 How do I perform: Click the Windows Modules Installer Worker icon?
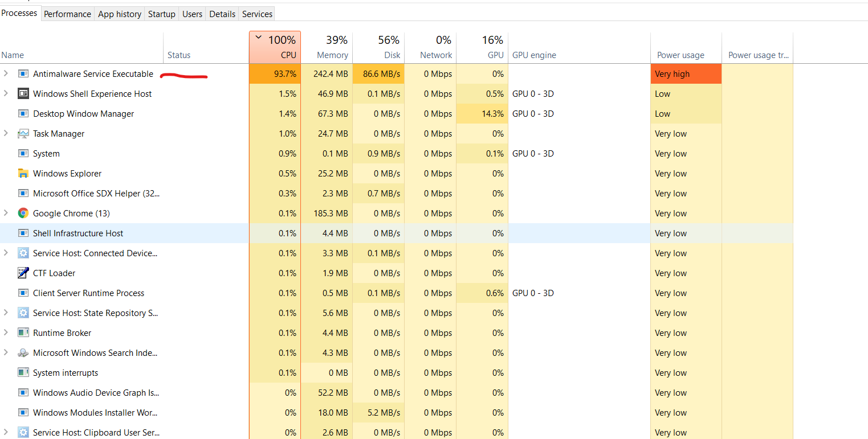23,413
